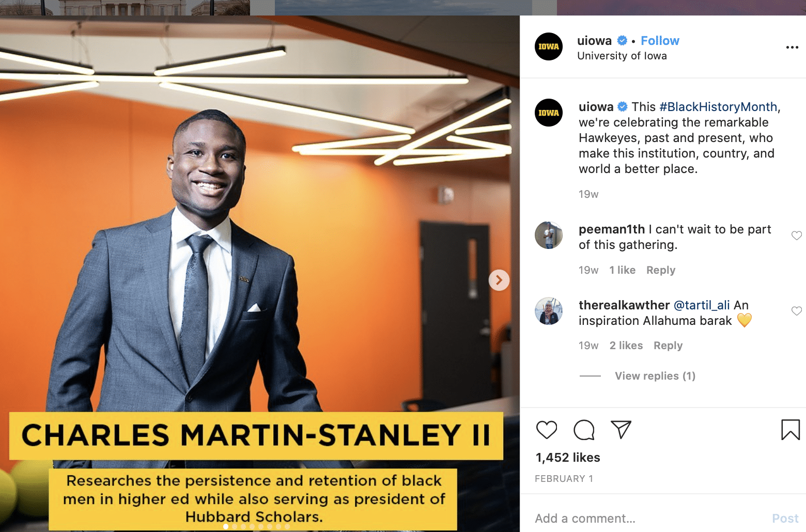Open the three-dot more options menu

[792, 47]
